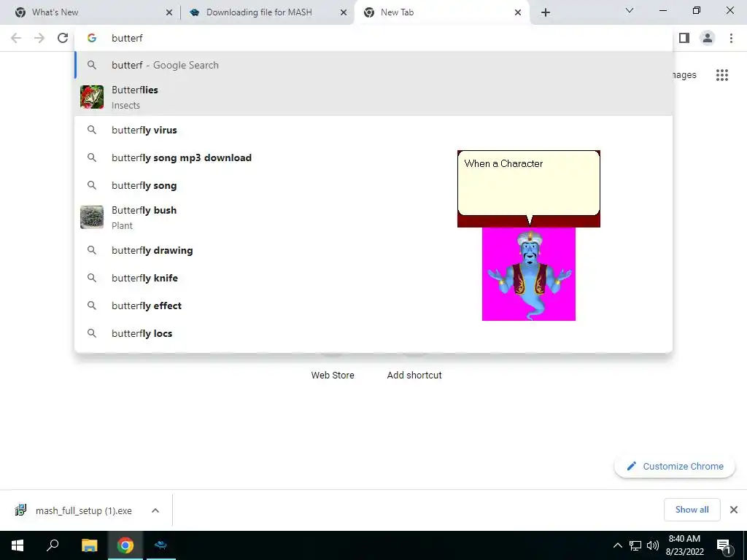This screenshot has height=560, width=747.
Task: Open the network status tray icon
Action: [x=635, y=545]
